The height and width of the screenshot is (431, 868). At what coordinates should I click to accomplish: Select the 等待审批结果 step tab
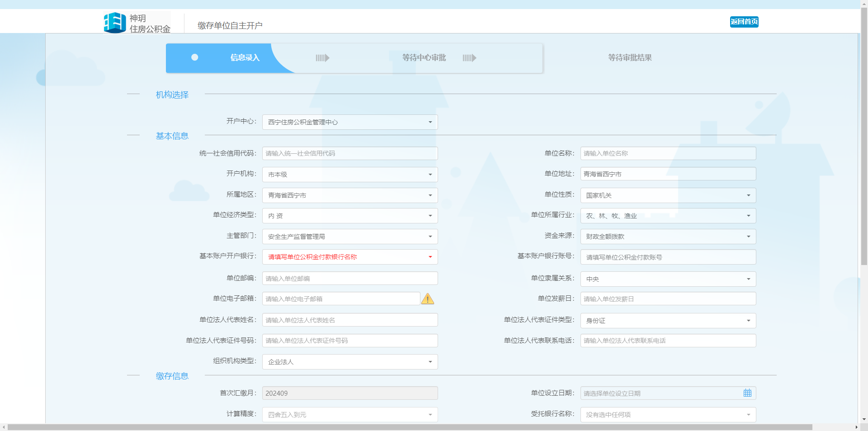click(x=630, y=58)
